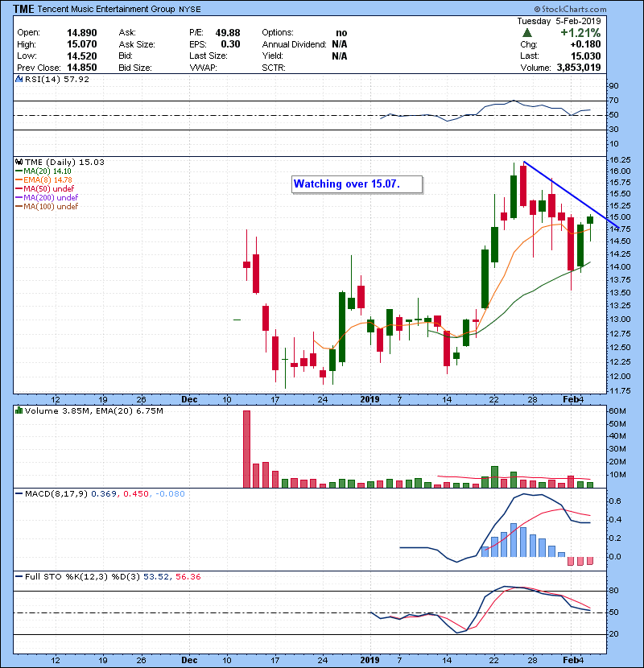The width and height of the screenshot is (644, 668).
Task: Click the volume bars icon beside Volume 3.85M
Action: point(19,410)
